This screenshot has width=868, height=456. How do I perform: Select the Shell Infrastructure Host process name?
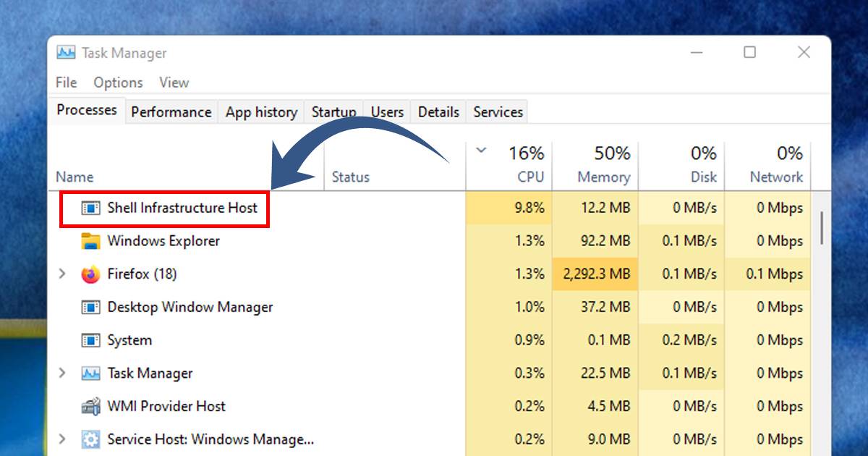[x=182, y=208]
